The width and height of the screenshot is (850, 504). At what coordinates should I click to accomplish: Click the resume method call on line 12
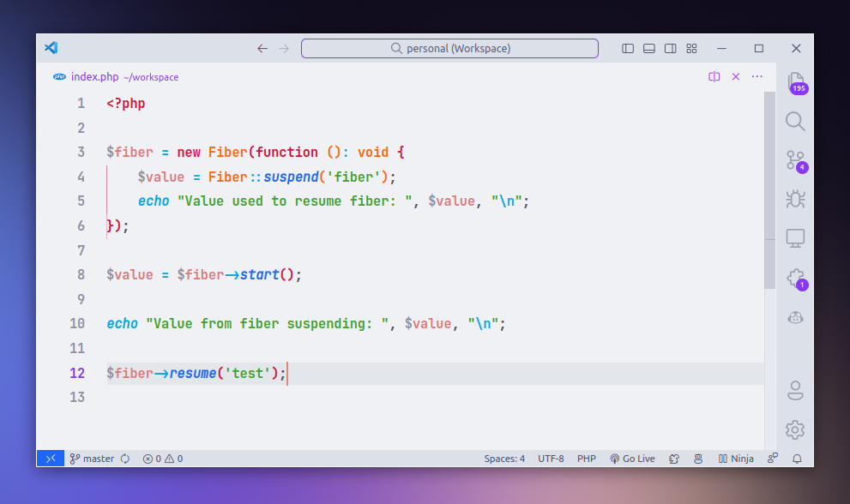[x=193, y=373]
